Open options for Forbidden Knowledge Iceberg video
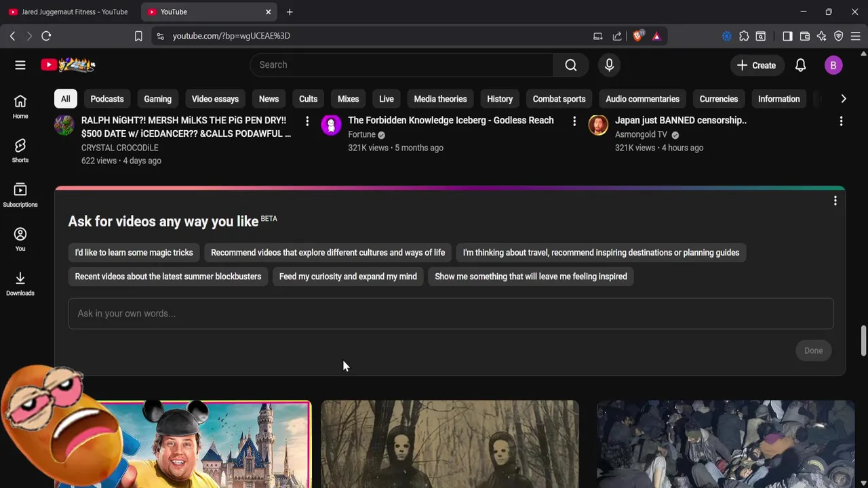 pyautogui.click(x=574, y=121)
